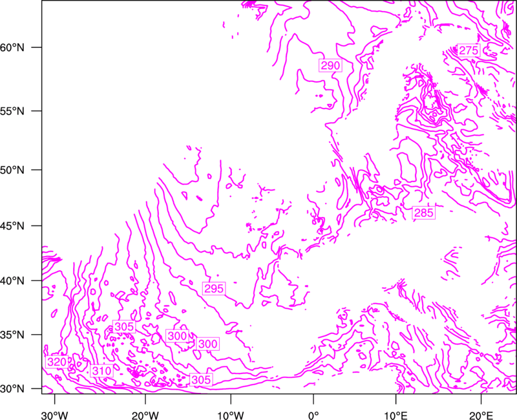Select the 10°E longitude tick label
Image resolution: width=517 pixels, height=420 pixels.
coord(396,415)
